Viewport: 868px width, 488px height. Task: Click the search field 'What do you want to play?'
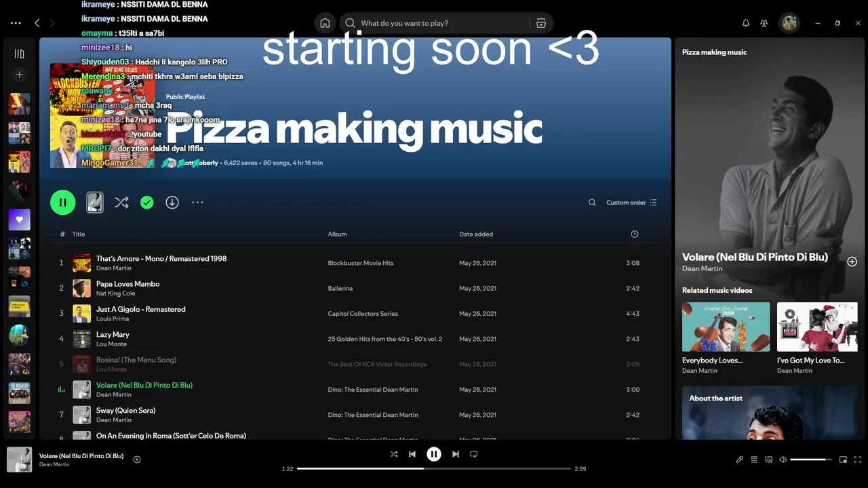click(434, 23)
